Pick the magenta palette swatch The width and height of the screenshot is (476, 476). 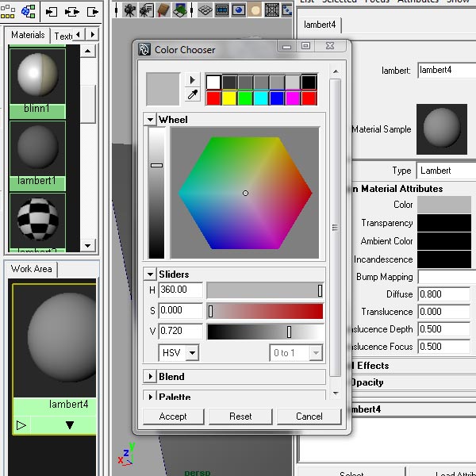(293, 98)
